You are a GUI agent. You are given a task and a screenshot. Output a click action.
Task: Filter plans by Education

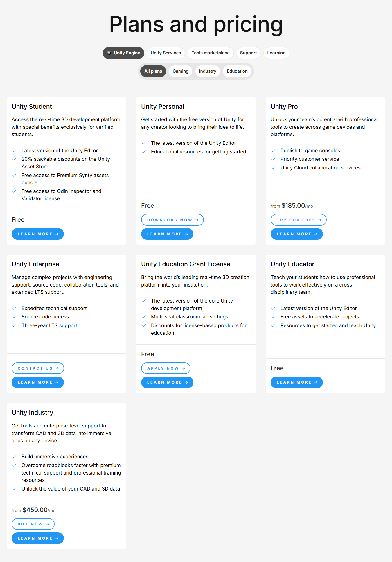[237, 71]
